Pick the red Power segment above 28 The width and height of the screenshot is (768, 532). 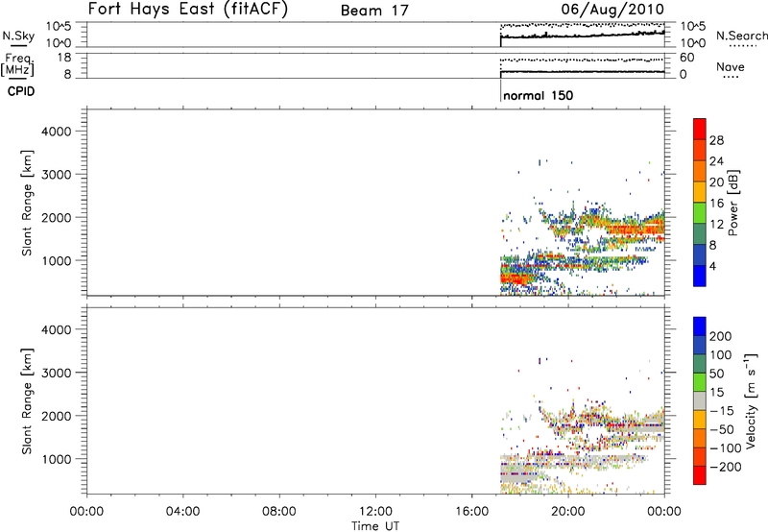(x=700, y=129)
